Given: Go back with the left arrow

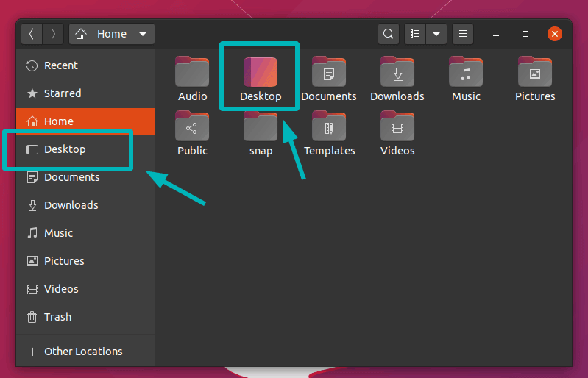Looking at the screenshot, I should click(x=32, y=34).
